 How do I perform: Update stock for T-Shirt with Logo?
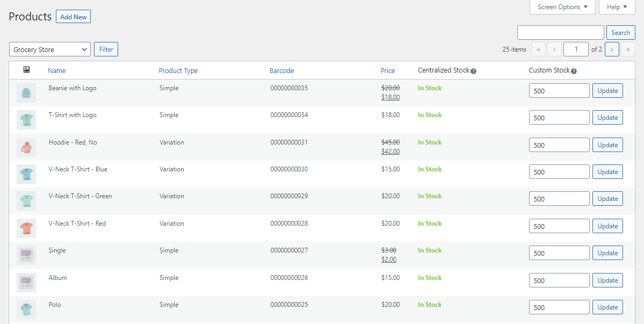pyautogui.click(x=607, y=118)
